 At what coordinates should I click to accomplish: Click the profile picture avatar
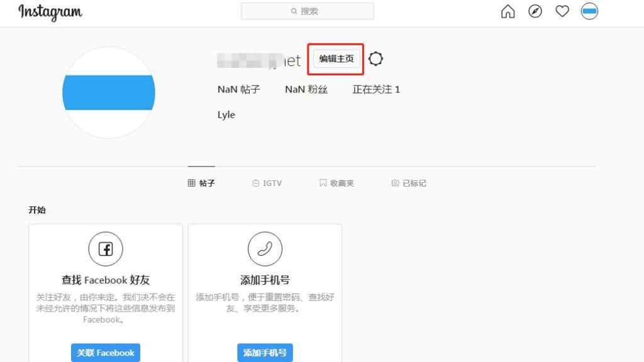pyautogui.click(x=108, y=92)
